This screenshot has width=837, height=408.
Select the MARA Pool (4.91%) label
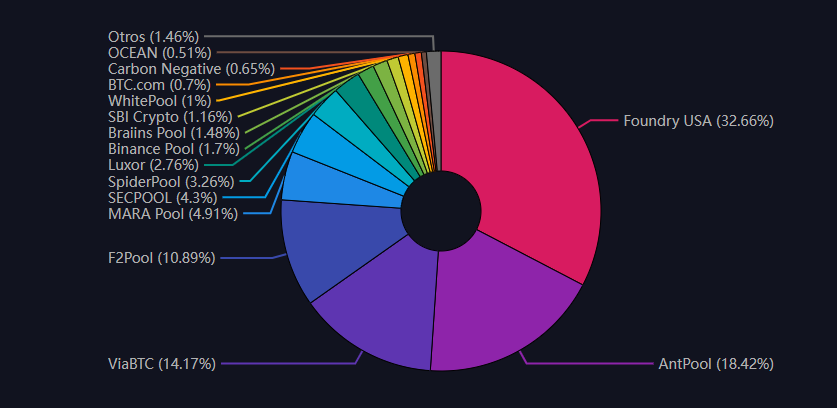tap(161, 213)
